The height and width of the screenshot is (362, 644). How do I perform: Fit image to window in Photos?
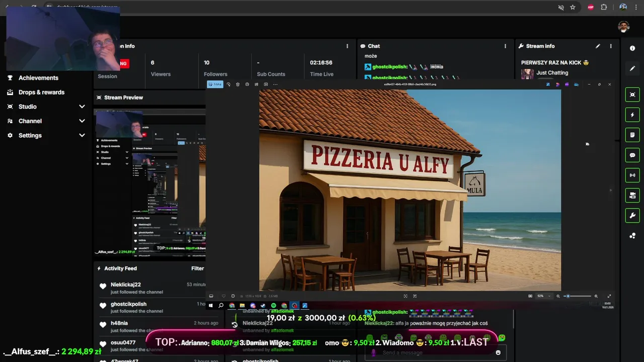pos(530,296)
